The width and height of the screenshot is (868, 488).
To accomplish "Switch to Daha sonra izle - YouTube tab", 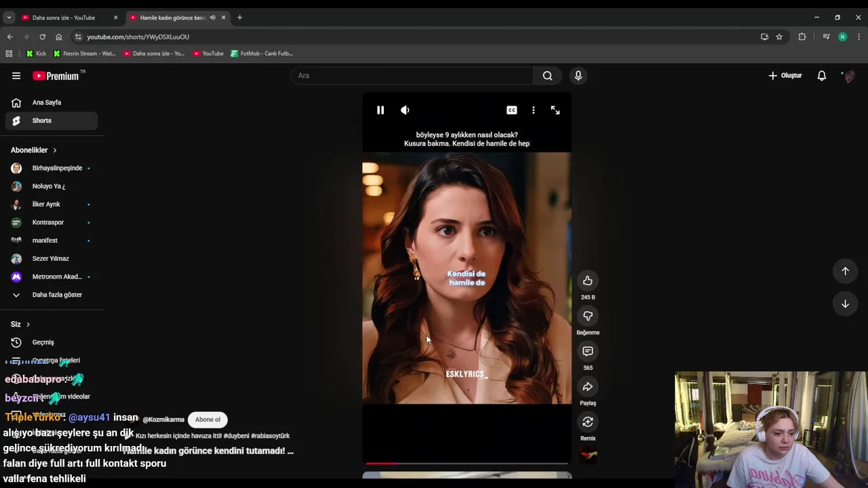I will pos(64,18).
